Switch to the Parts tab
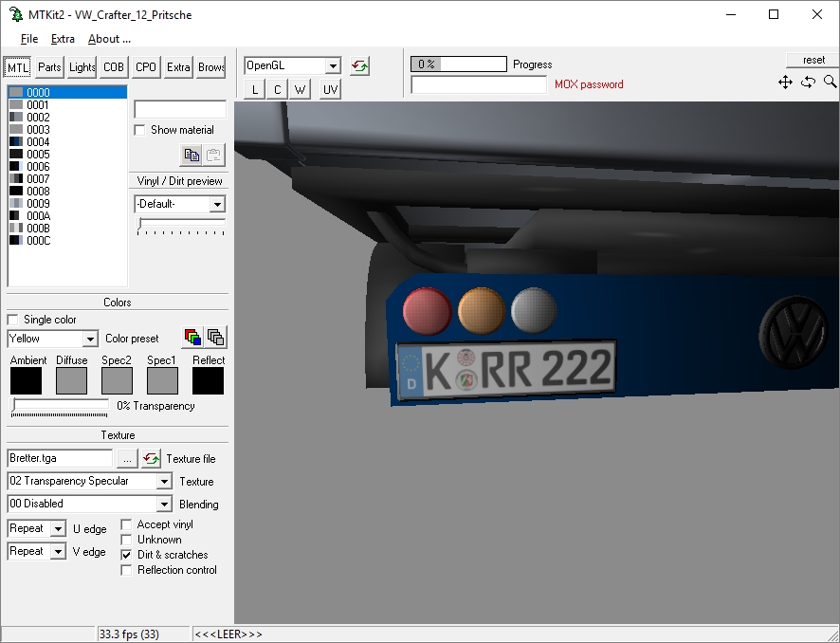This screenshot has height=643, width=840. tap(49, 67)
